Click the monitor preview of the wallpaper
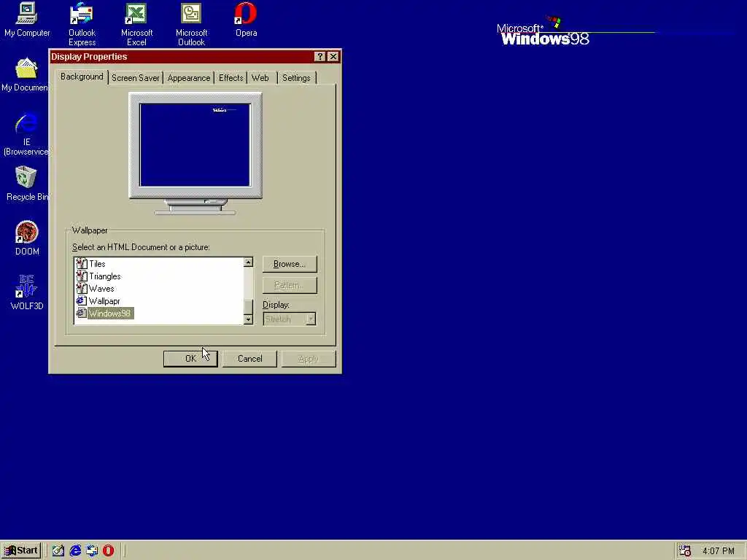This screenshot has height=560, width=747. 195,145
